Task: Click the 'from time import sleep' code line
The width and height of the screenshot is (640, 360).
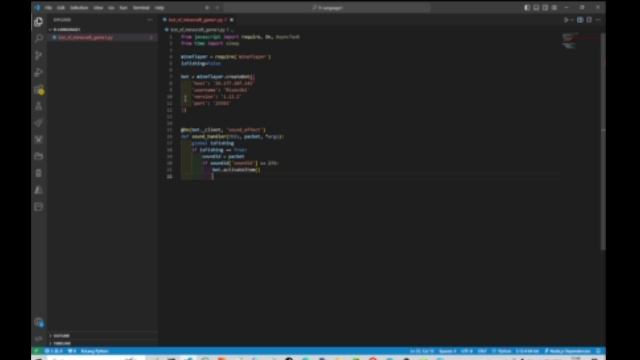Action: pos(210,43)
